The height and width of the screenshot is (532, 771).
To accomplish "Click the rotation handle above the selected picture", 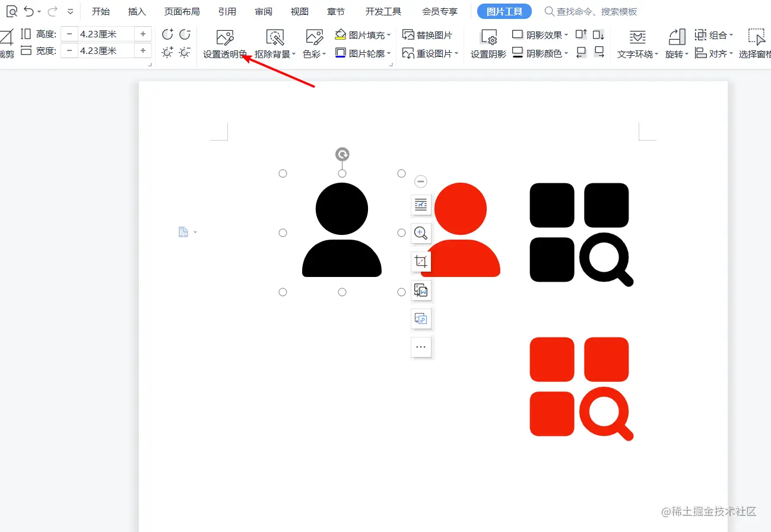I will (x=342, y=155).
